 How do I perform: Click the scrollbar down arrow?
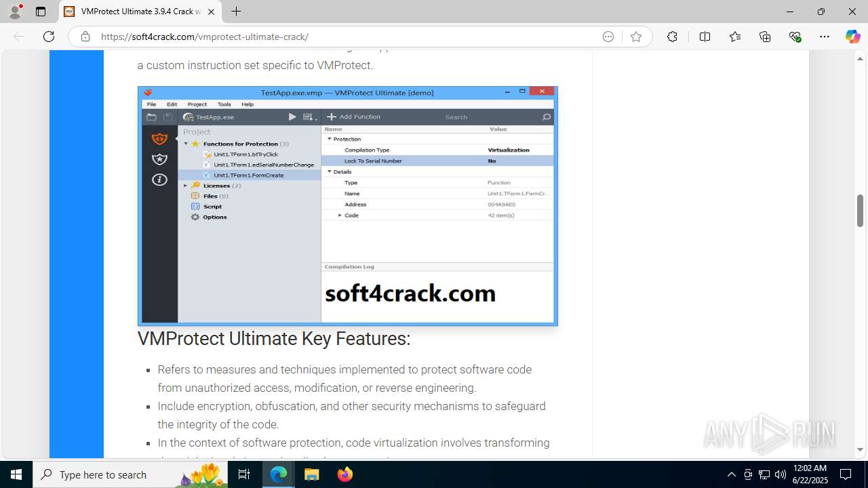click(860, 450)
